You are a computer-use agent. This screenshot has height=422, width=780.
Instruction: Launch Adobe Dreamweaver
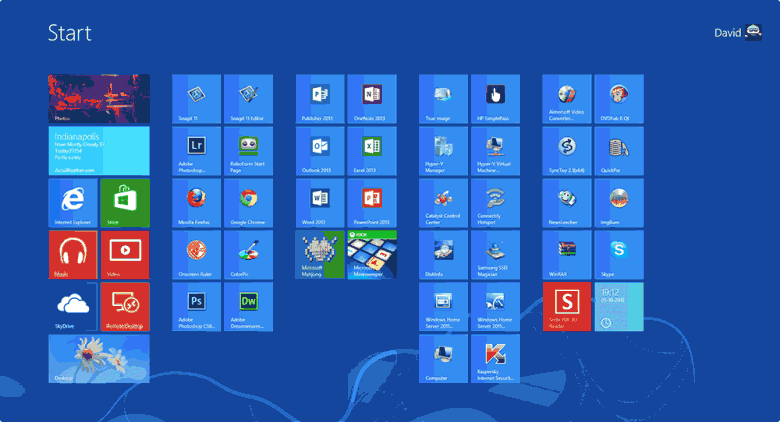pyautogui.click(x=248, y=307)
